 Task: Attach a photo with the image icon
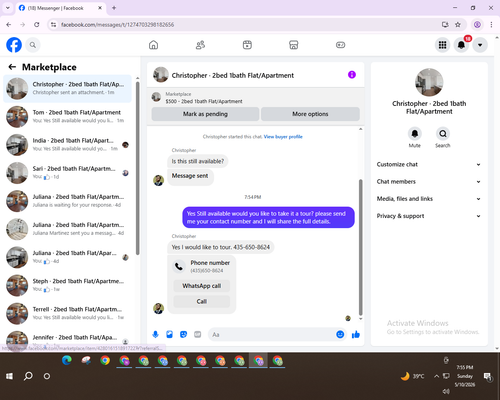169,334
